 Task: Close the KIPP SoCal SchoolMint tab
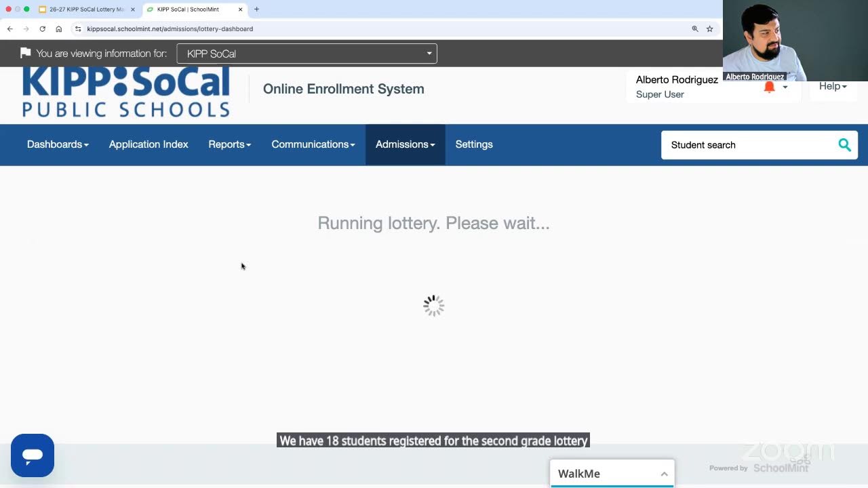coord(240,9)
